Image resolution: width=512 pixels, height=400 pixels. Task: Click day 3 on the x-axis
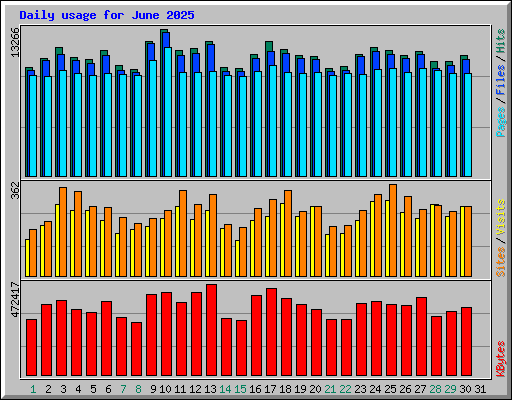(x=63, y=389)
